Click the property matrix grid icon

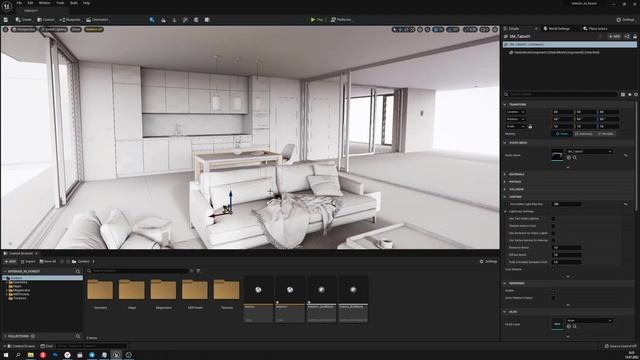(x=623, y=94)
